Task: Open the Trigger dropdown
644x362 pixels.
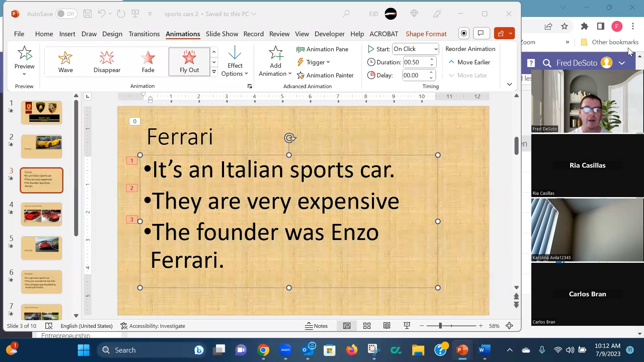Action: 314,62
